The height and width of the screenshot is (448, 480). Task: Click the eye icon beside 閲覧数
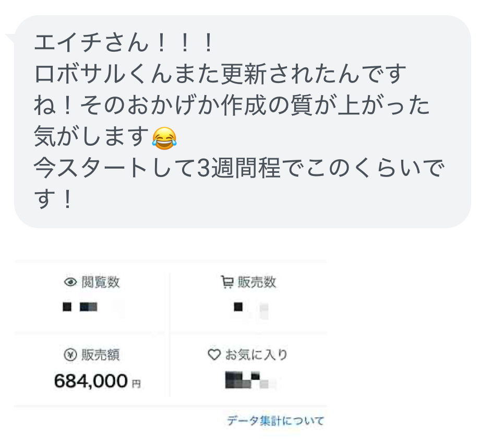click(70, 282)
